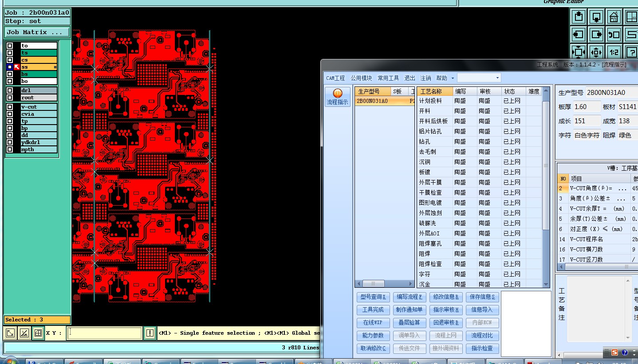Screen dimensions: 638x364
Task: Open the CAM工程 menu
Action: pyautogui.click(x=335, y=78)
